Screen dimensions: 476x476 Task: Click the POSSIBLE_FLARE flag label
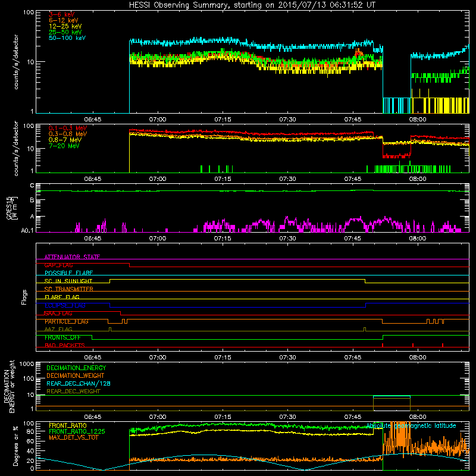click(68, 273)
